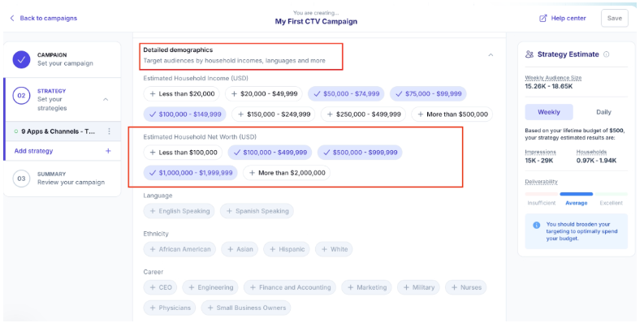Click the completed Campaign step checkmark circle
This screenshot has width=644, height=323.
(21, 59)
